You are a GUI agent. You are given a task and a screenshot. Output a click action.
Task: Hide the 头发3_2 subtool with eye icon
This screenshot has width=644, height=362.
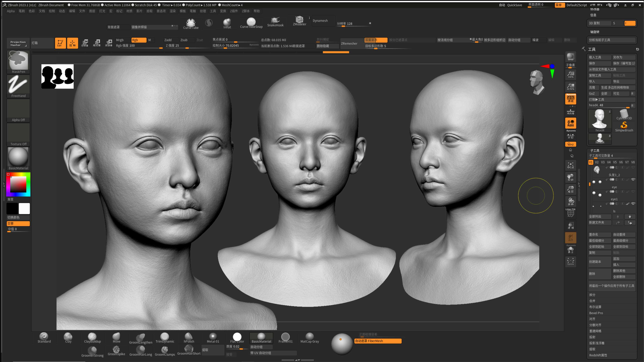633,179
